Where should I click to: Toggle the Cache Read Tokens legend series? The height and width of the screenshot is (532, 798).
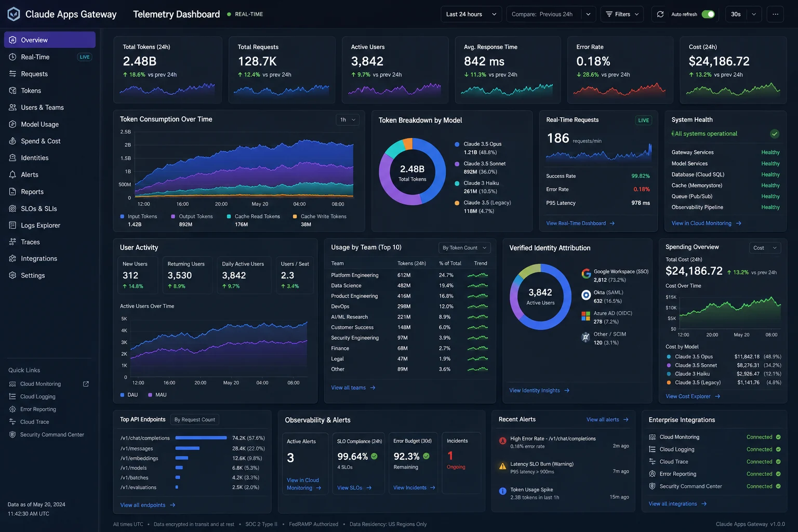pyautogui.click(x=254, y=217)
